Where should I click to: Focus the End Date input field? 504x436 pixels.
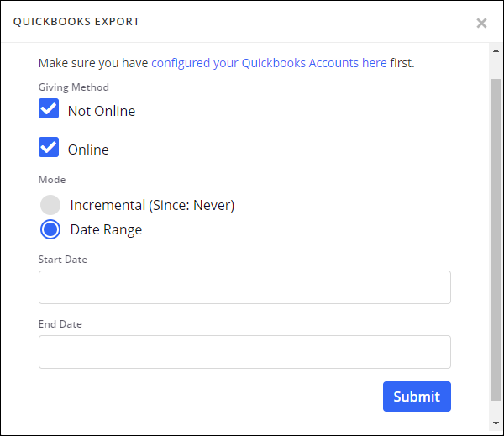pos(244,352)
